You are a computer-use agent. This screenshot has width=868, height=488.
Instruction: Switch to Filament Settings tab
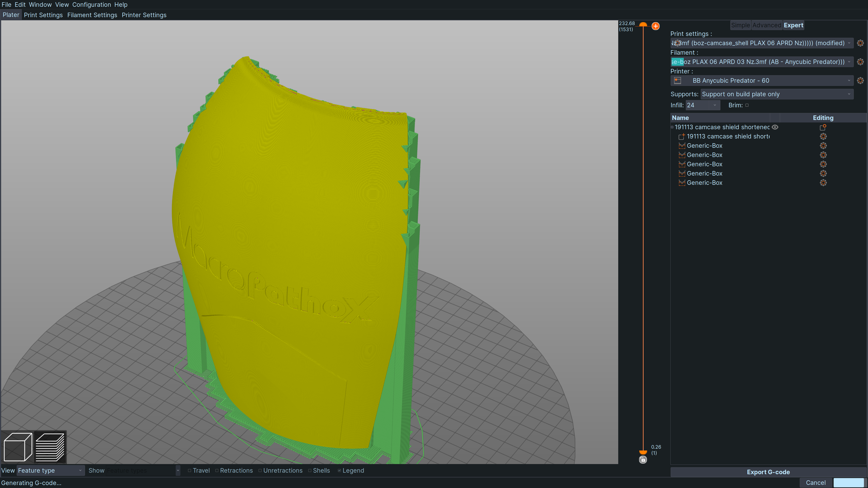click(x=92, y=15)
